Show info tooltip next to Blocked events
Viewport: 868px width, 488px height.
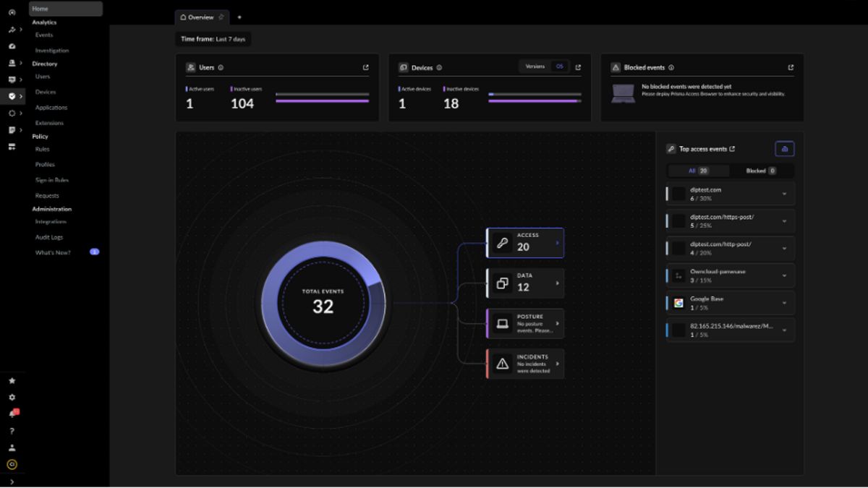click(x=671, y=67)
